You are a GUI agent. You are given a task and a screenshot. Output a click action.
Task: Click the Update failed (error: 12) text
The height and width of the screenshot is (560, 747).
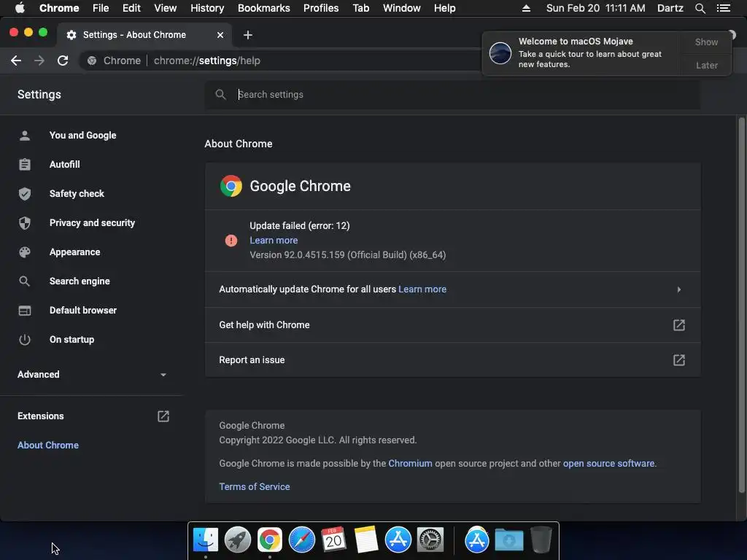click(300, 226)
